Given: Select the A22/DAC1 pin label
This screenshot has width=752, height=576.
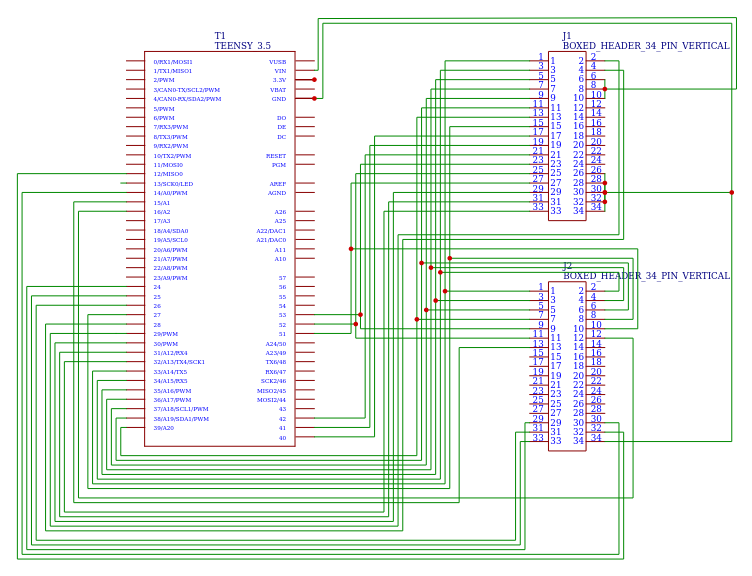Looking at the screenshot, I should coord(271,231).
